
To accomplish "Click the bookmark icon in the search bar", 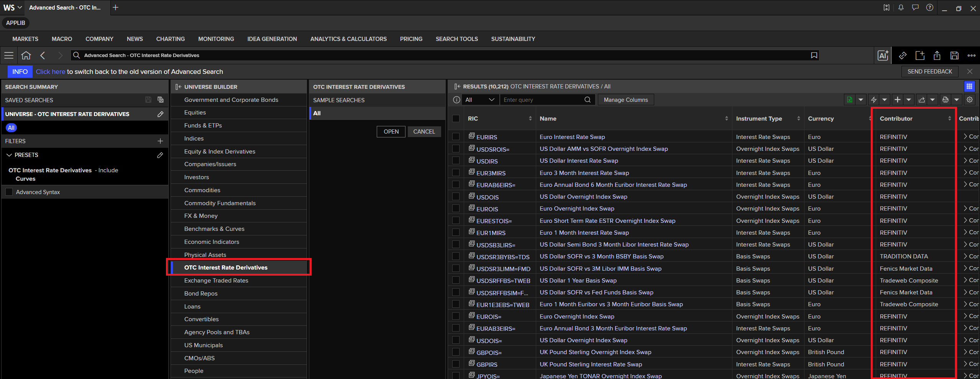I will coord(814,56).
